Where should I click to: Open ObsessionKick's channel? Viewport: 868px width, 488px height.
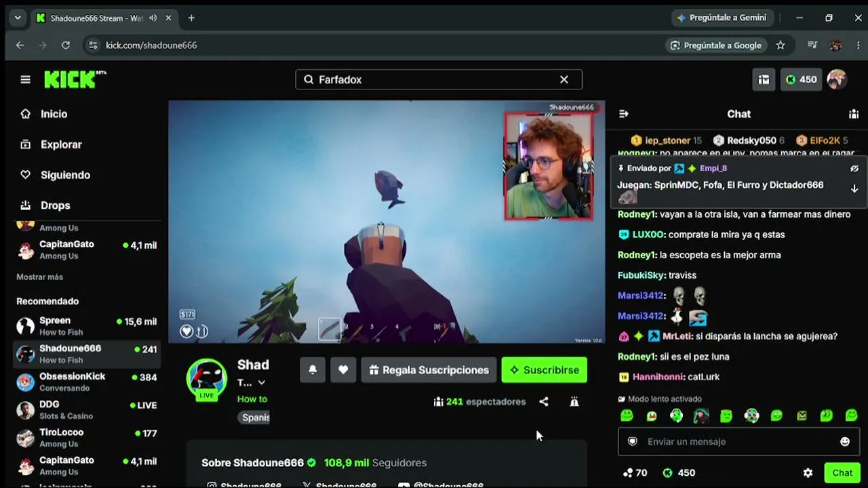87,382
